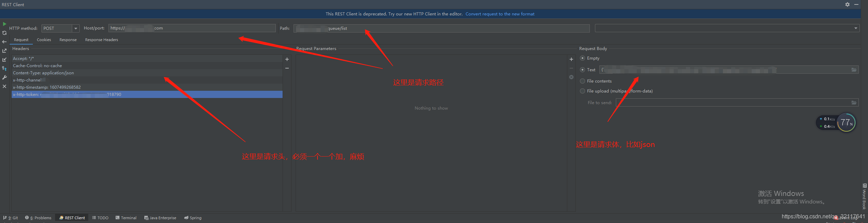Hide the REST Client tool window
The image size is (868, 223).
click(x=856, y=4)
